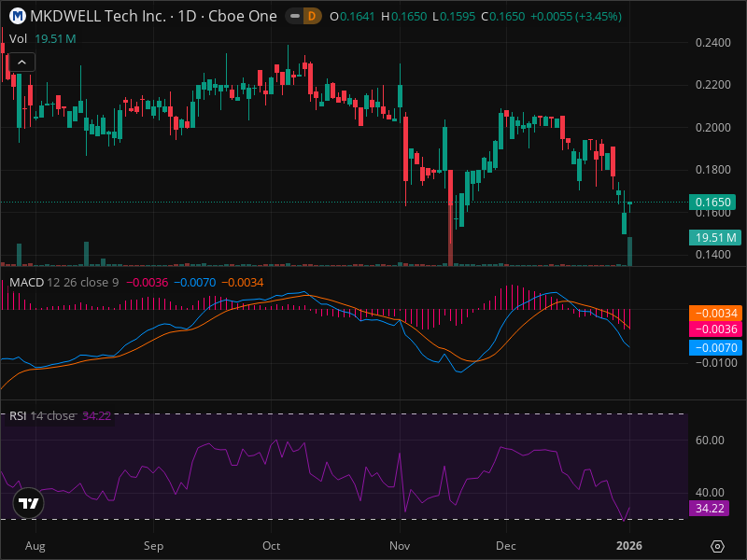Click the close price value C 0.1650

[503, 17]
